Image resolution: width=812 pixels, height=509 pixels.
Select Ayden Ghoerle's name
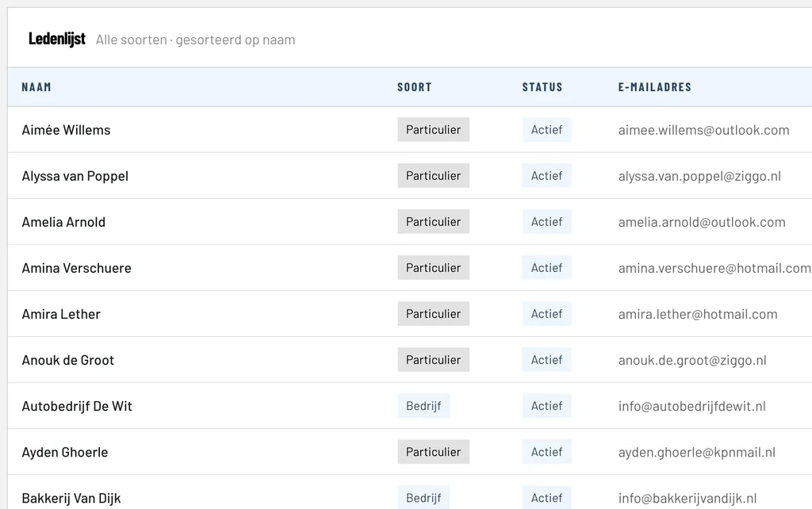(65, 453)
